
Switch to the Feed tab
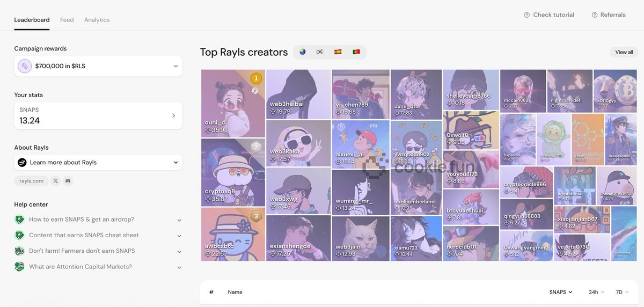click(x=67, y=20)
